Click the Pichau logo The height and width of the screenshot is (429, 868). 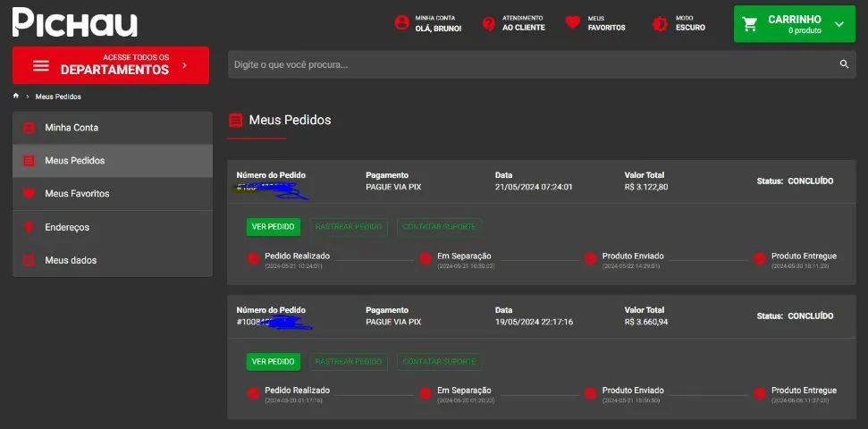click(74, 22)
